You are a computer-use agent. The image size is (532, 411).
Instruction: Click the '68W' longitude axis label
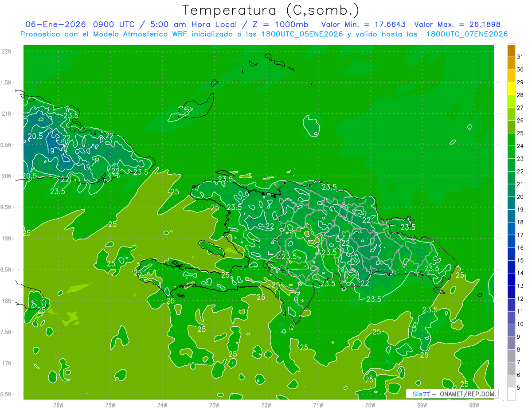click(x=474, y=405)
